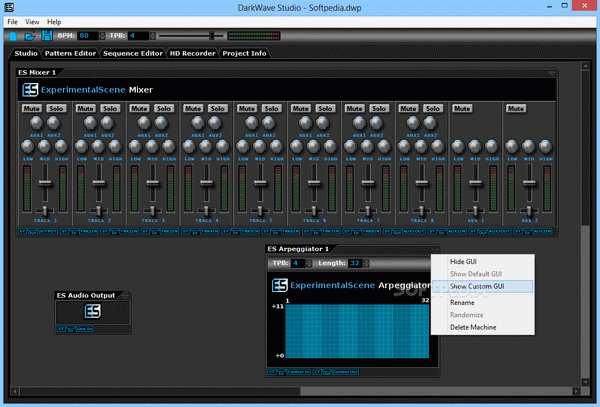Viewport: 600px width, 407px height.
Task: Save the project with the floppy disk icon
Action: [47, 36]
